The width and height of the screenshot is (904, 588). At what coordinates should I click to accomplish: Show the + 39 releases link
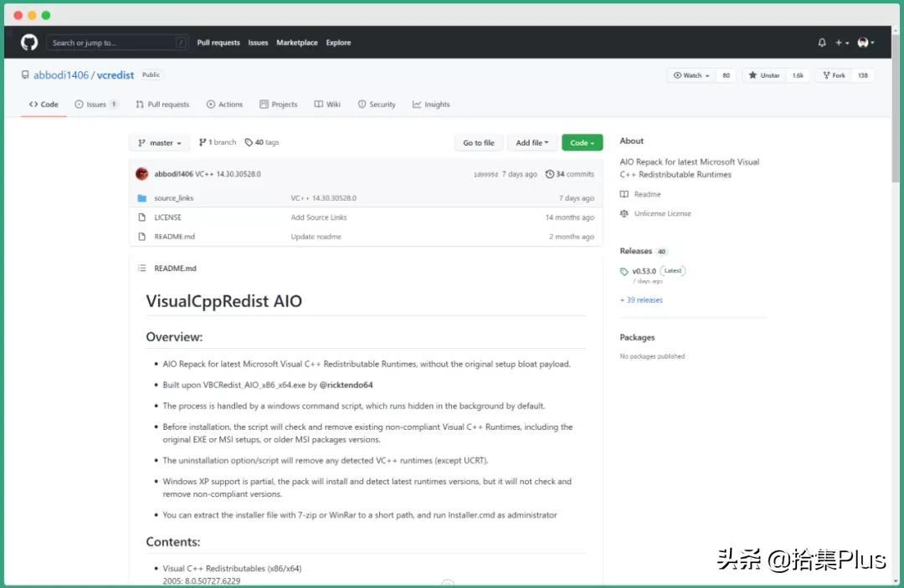tap(641, 300)
